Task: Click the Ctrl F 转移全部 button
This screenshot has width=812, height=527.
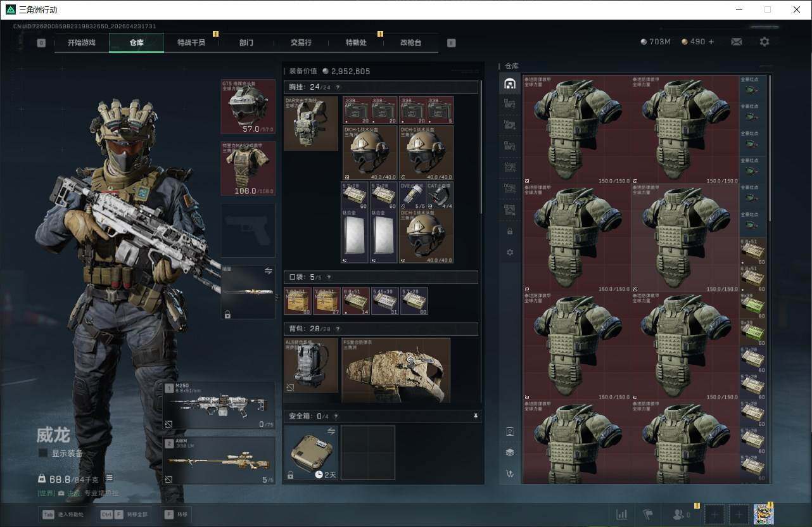Action: 124,514
